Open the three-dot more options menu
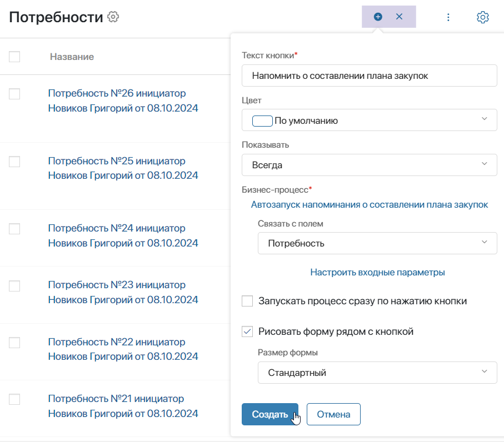 (448, 17)
